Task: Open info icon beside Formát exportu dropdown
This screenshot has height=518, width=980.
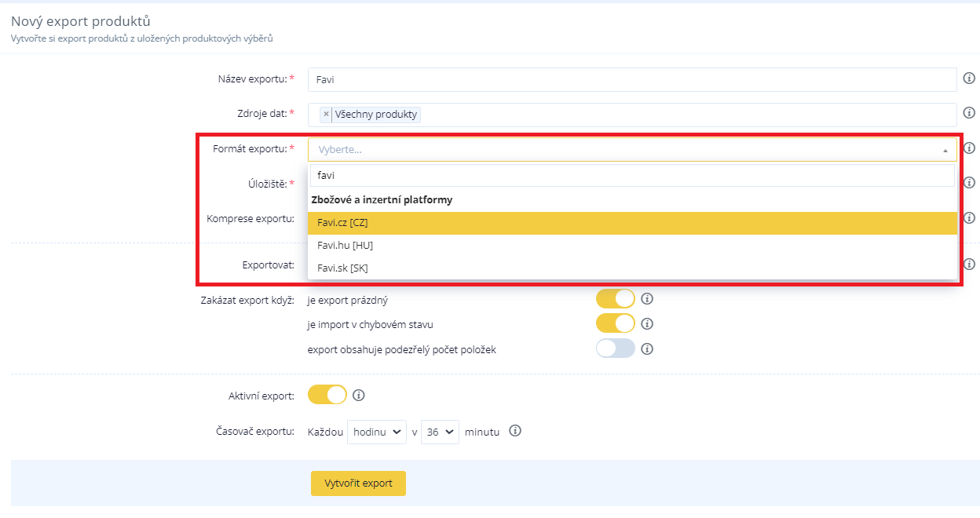Action: (969, 148)
